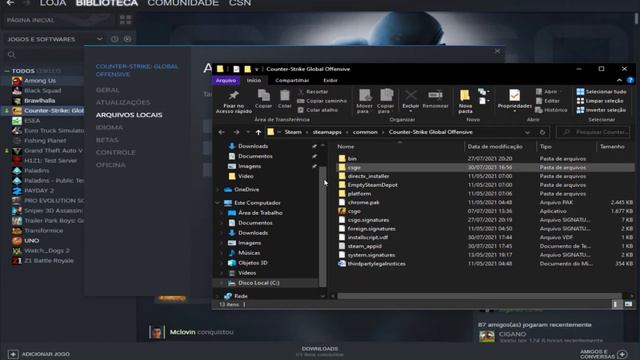
Task: Sort by Tipo column header
Action: [x=546, y=147]
